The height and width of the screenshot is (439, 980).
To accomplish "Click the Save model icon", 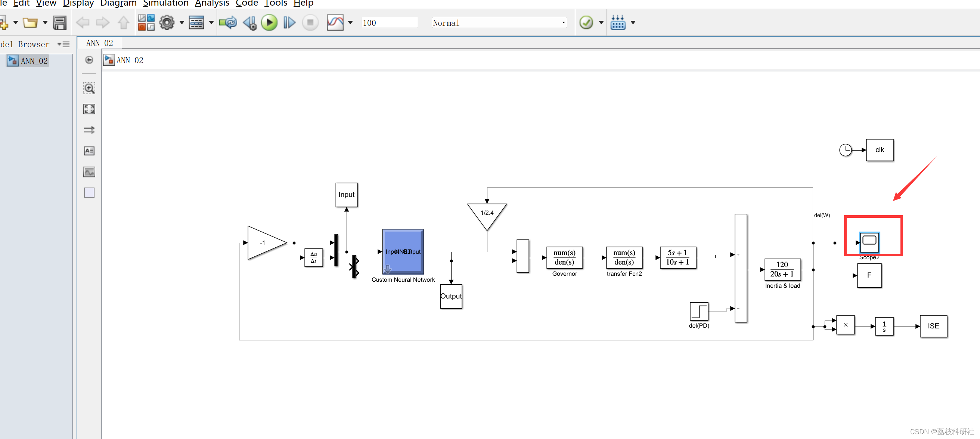I will pyautogui.click(x=59, y=22).
